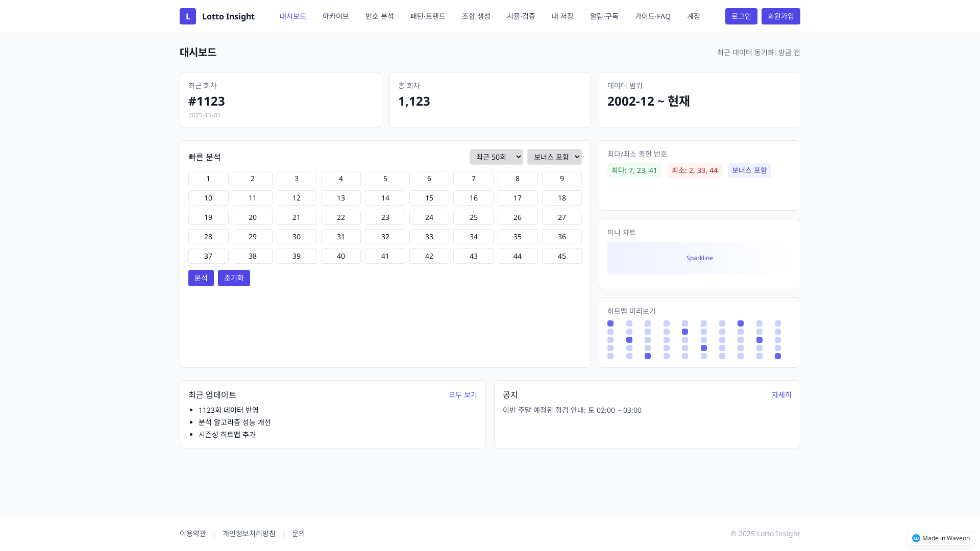Click the 로그인 button

[x=741, y=16]
